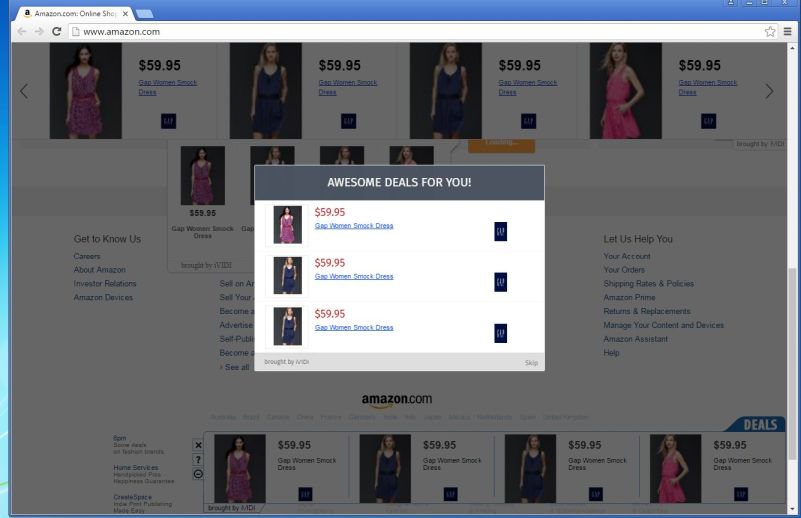Click the bright pink dress image in top carousel
Screen dimensions: 801x518
pyautogui.click(x=625, y=91)
